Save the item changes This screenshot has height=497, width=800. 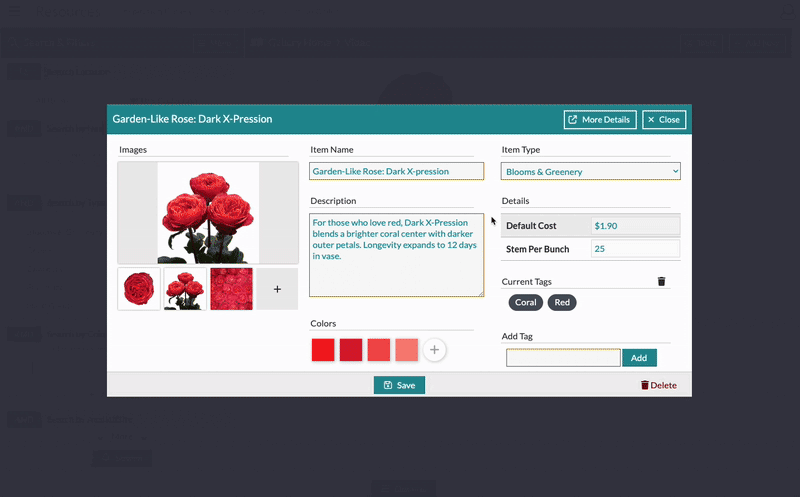click(x=399, y=385)
